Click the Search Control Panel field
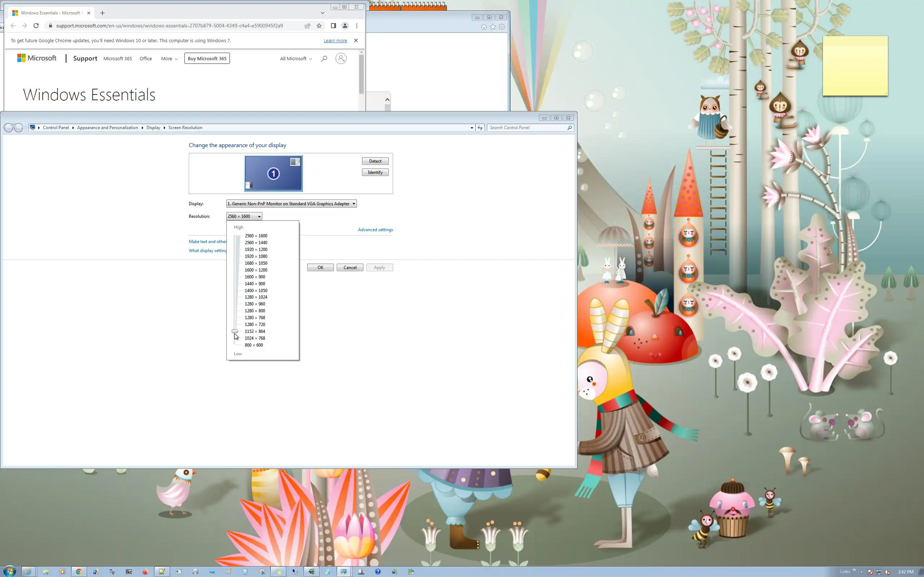The image size is (924, 577). click(x=527, y=128)
